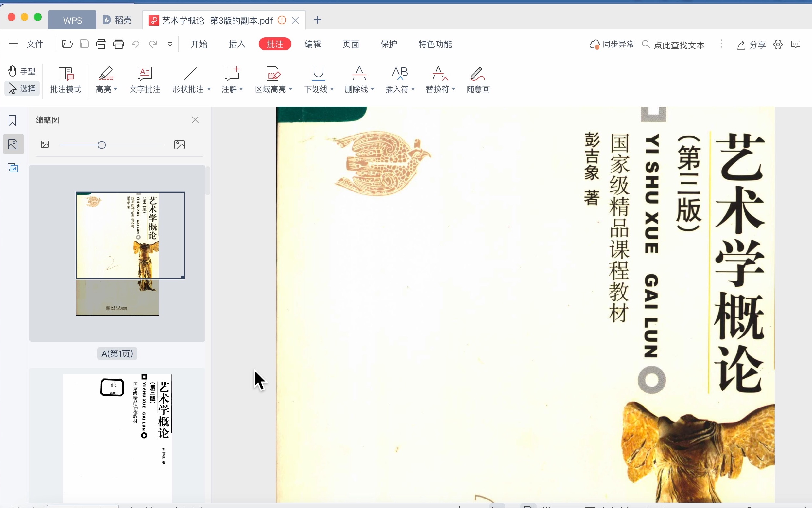Expand the 替换符 dropdown arrow
Viewport: 812px width, 508px height.
pos(454,89)
